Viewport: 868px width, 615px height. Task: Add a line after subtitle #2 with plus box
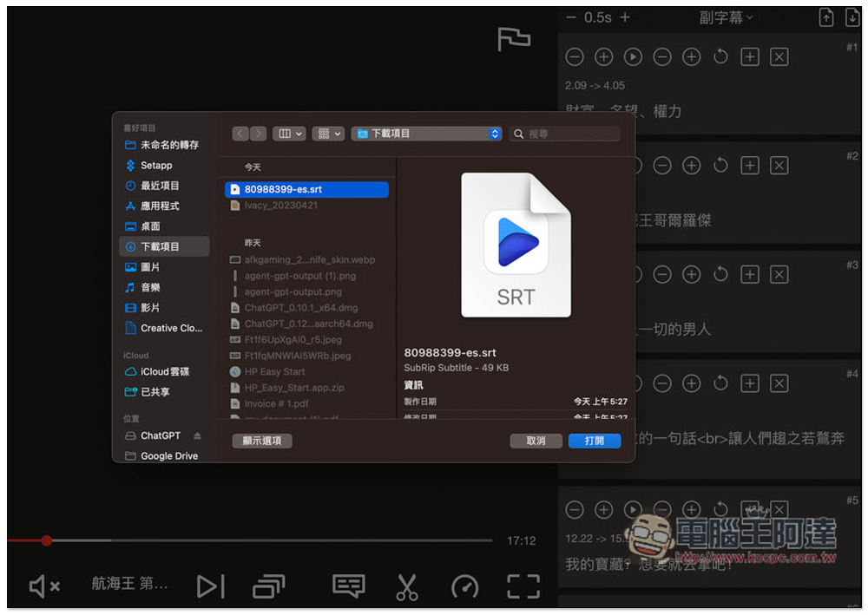750,166
